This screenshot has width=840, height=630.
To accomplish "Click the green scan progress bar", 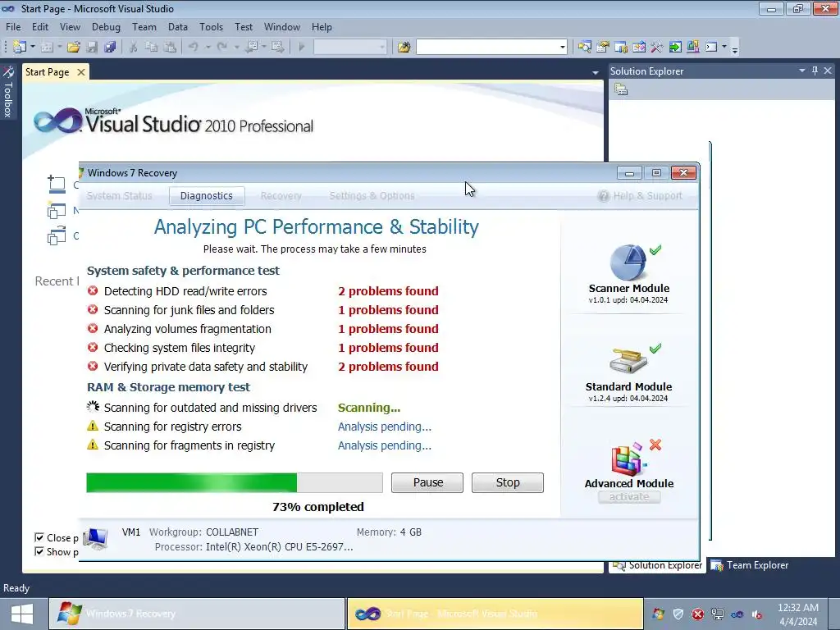I will 235,482.
